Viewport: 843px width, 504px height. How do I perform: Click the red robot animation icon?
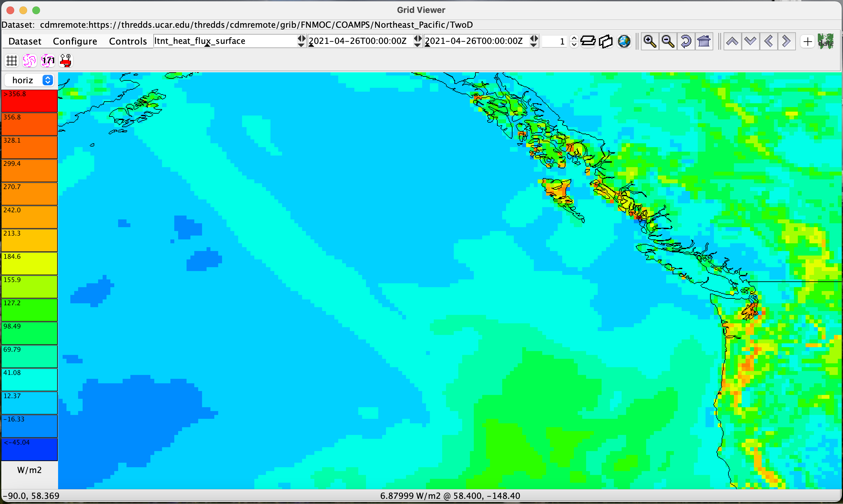[66, 61]
